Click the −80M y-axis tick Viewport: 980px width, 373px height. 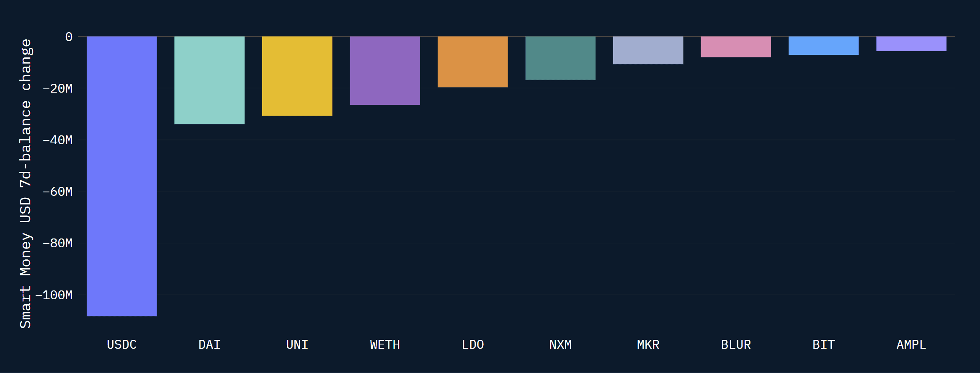(x=58, y=243)
